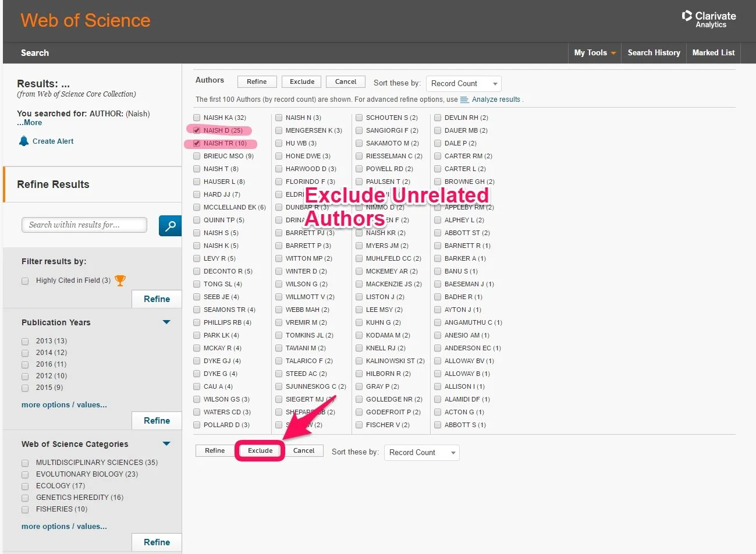Select publication year 2013 checkbox
This screenshot has width=756, height=554.
tap(25, 342)
